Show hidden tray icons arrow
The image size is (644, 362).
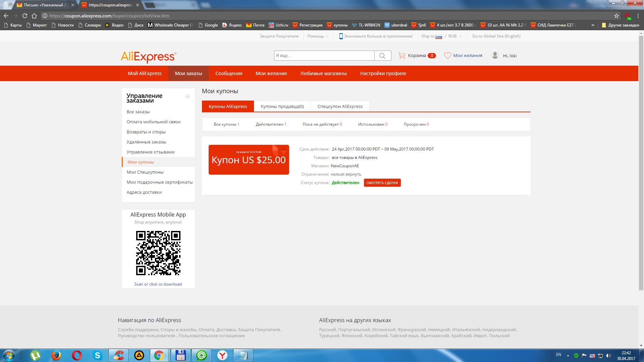568,356
